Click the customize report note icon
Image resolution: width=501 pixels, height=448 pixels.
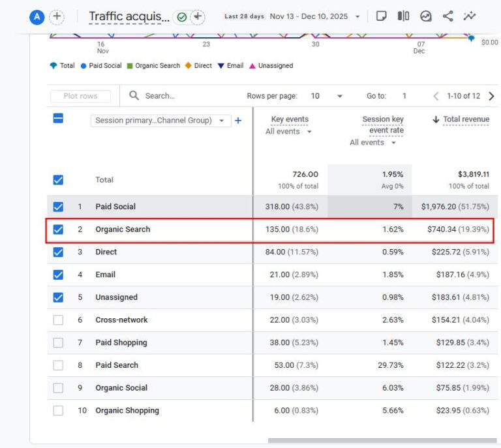point(382,16)
